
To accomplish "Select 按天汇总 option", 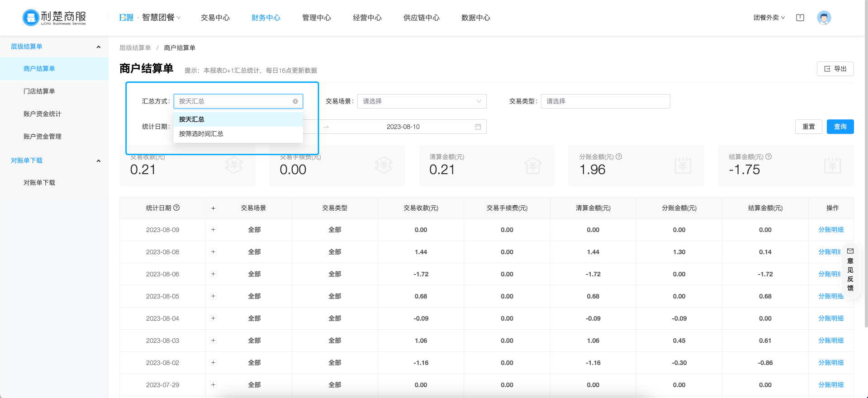I will click(238, 119).
